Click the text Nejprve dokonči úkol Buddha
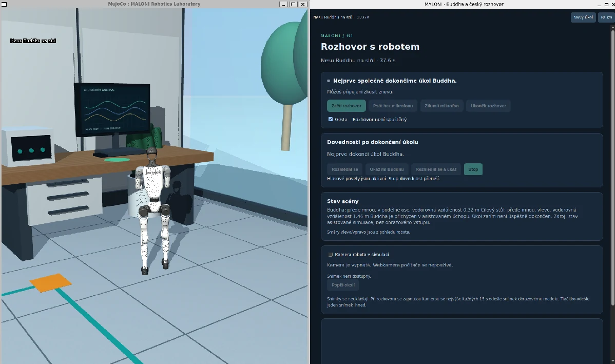This screenshot has height=364, width=615. (365, 154)
